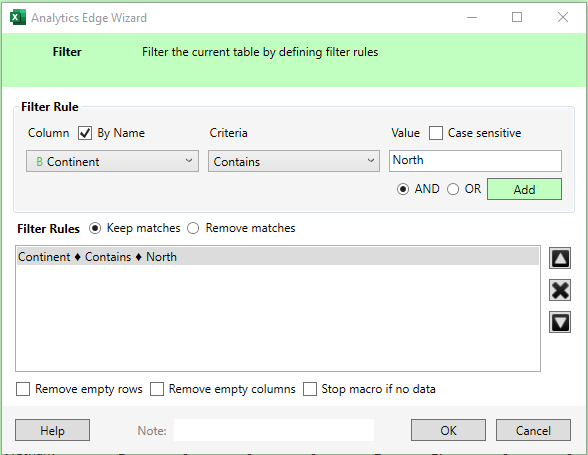The width and height of the screenshot is (588, 455).
Task: Click the Excel icon in title bar
Action: (x=18, y=18)
